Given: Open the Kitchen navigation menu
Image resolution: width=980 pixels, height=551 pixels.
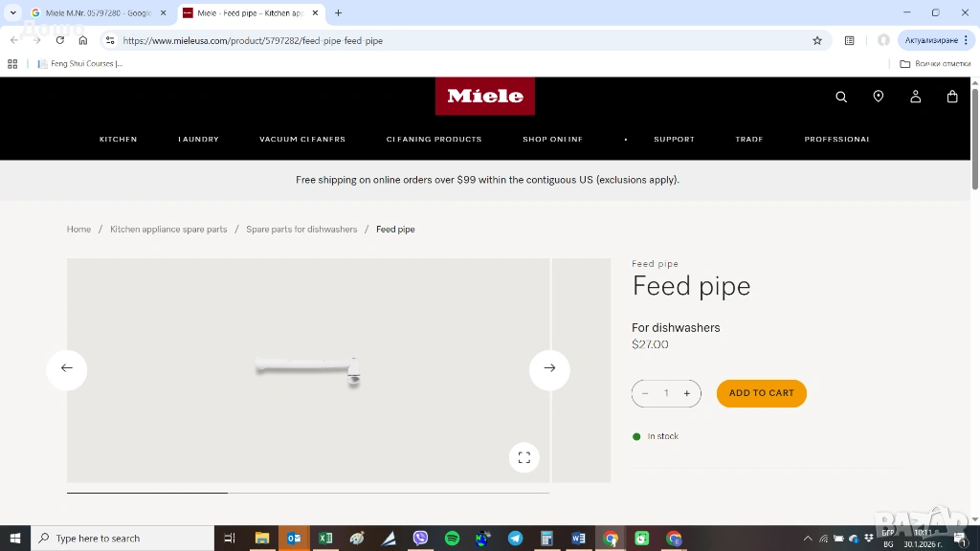Looking at the screenshot, I should [x=119, y=140].
